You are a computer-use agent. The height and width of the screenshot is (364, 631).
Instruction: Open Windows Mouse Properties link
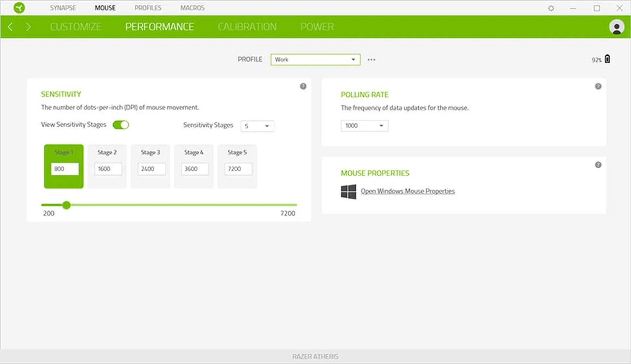(x=408, y=191)
